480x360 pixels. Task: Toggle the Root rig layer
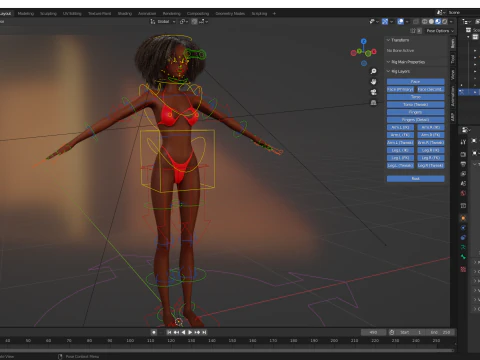(415, 179)
